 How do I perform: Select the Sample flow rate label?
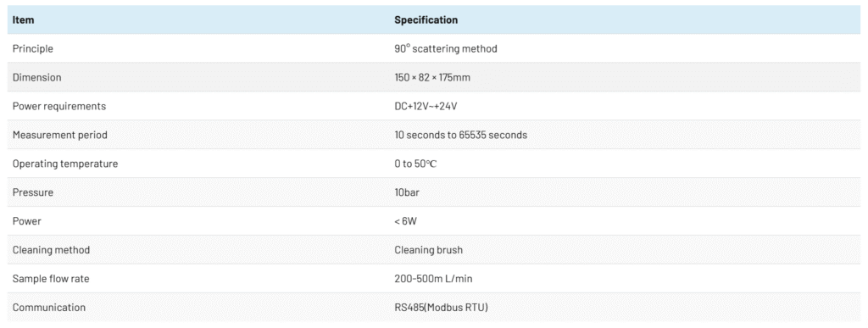tap(50, 279)
